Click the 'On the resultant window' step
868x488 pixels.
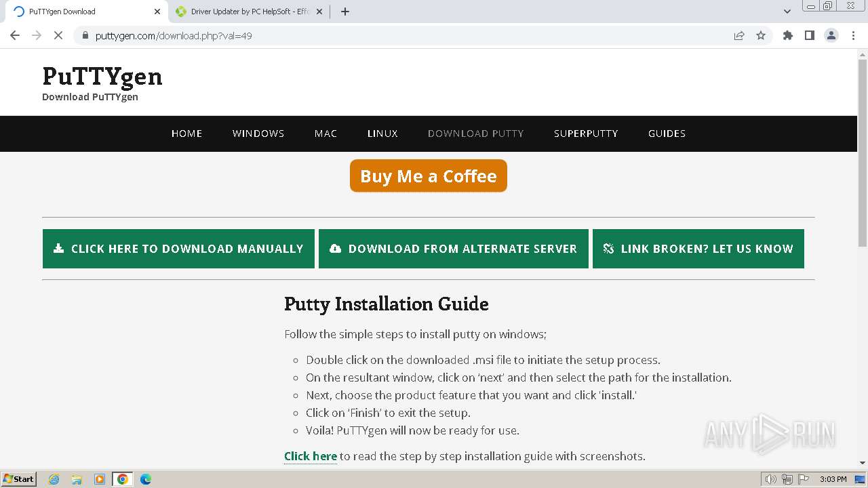[519, 378]
